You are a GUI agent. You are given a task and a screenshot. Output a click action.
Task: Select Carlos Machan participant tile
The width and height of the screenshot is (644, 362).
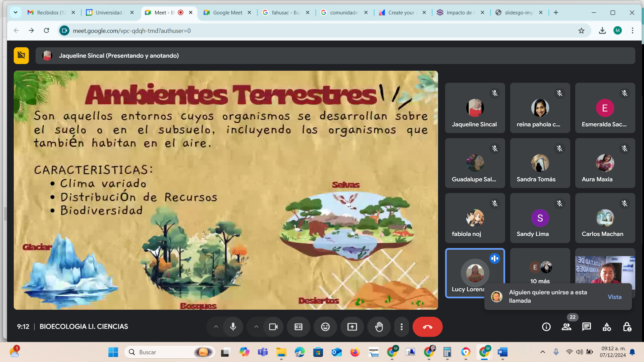coord(605,218)
